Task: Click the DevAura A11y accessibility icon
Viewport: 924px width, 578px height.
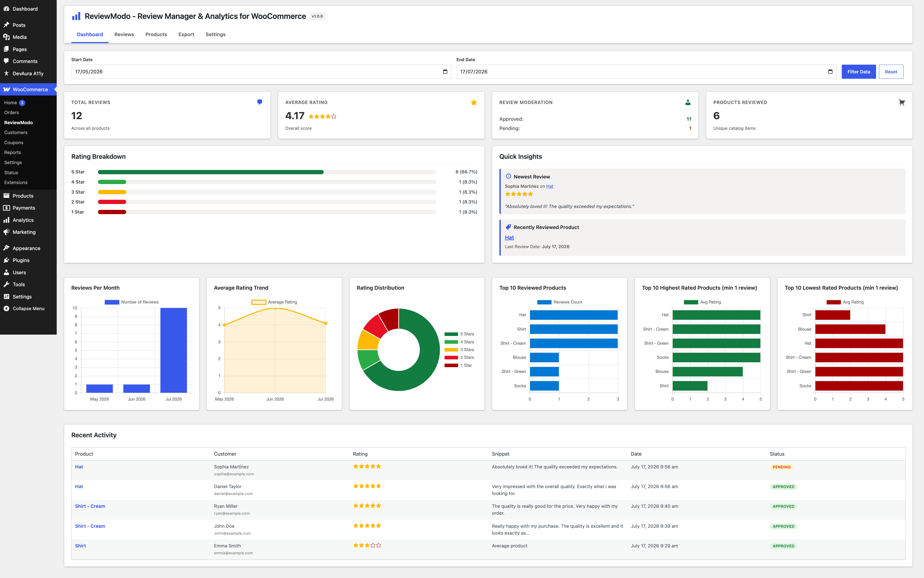Action: pyautogui.click(x=6, y=73)
